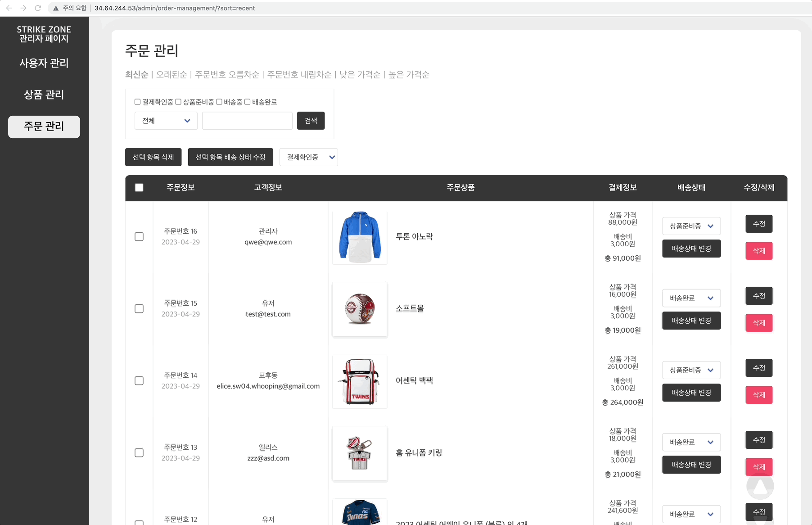Screen dimensions: 812x525
Task: Click the 홈 유니폼 키링 product image
Action: (x=360, y=453)
